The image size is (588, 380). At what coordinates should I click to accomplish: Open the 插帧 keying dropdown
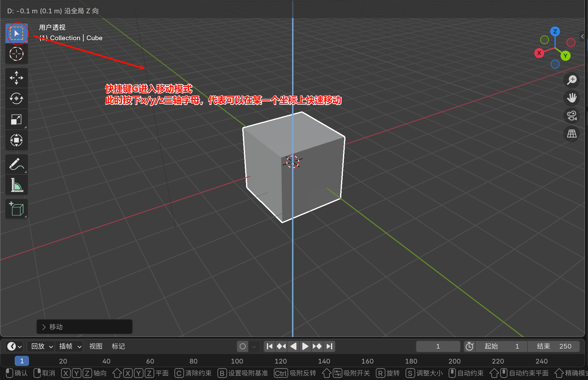(x=70, y=346)
